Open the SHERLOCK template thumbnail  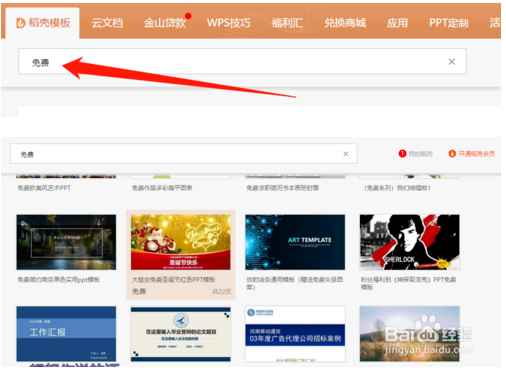(x=410, y=242)
